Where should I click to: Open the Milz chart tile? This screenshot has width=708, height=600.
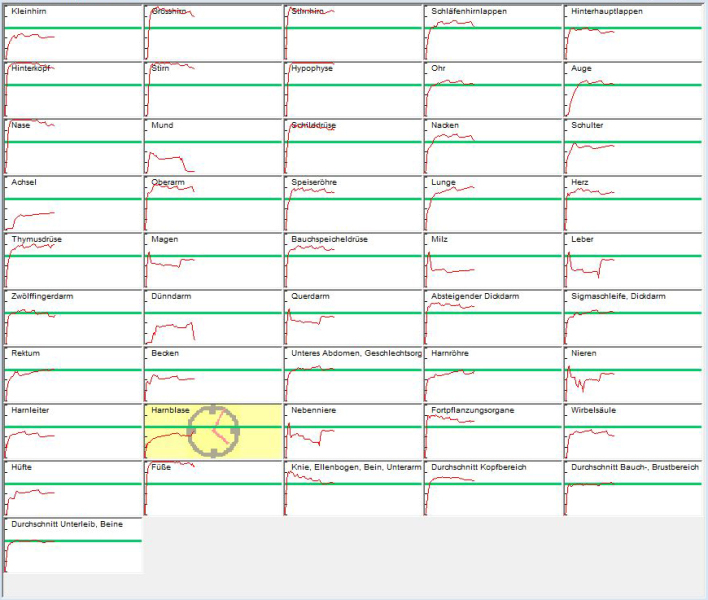[x=492, y=261]
